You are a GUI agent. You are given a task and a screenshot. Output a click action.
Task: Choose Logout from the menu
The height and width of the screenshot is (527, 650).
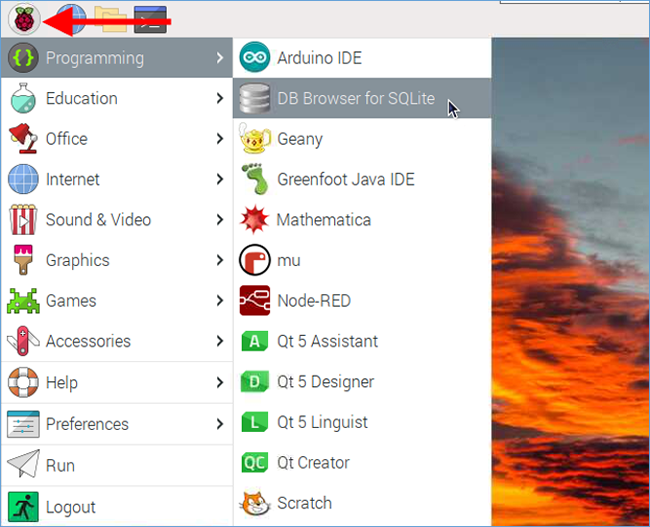coord(116,506)
